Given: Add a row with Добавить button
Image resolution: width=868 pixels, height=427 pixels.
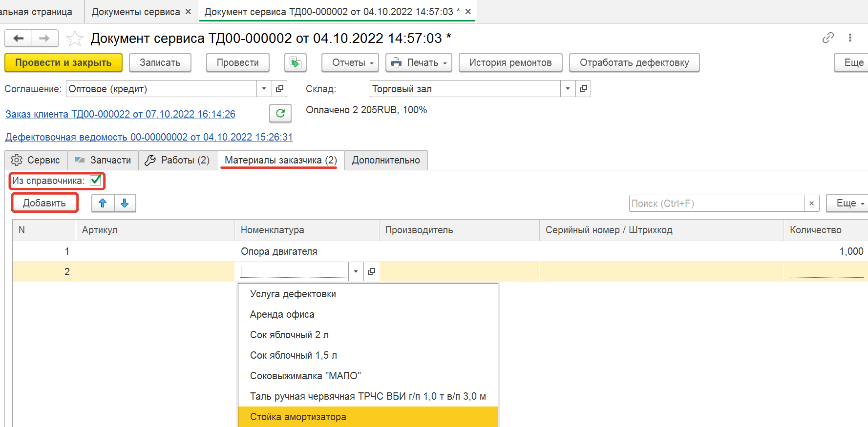Looking at the screenshot, I should (44, 203).
